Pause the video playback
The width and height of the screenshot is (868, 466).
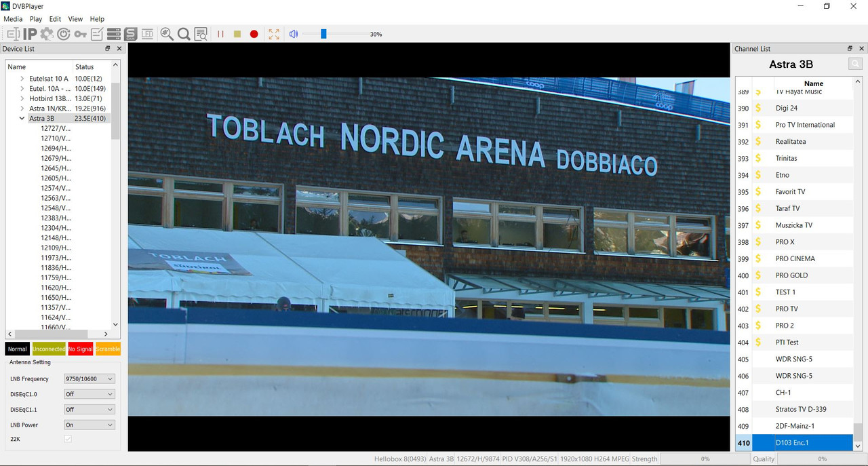220,34
